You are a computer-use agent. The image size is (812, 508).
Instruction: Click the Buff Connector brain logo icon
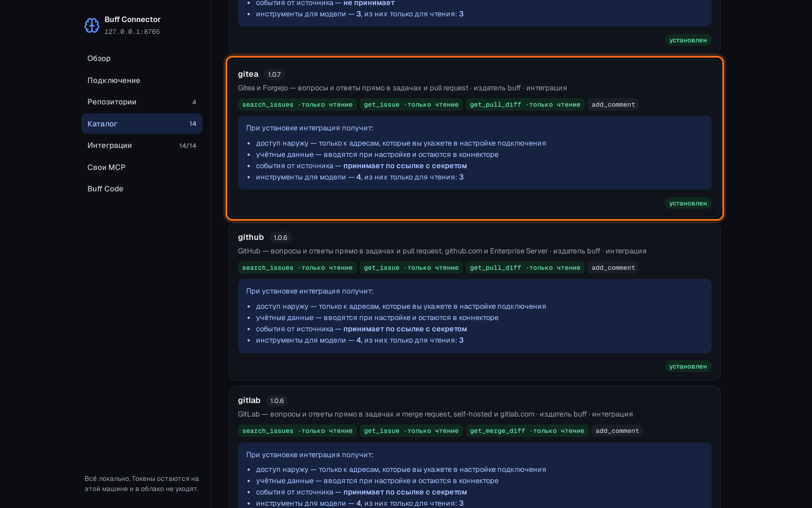pos(92,25)
